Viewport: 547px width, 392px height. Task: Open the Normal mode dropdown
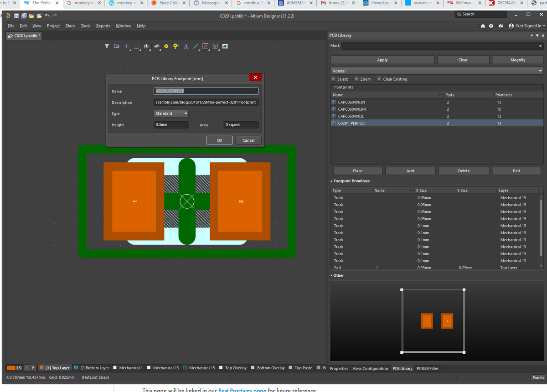click(541, 71)
